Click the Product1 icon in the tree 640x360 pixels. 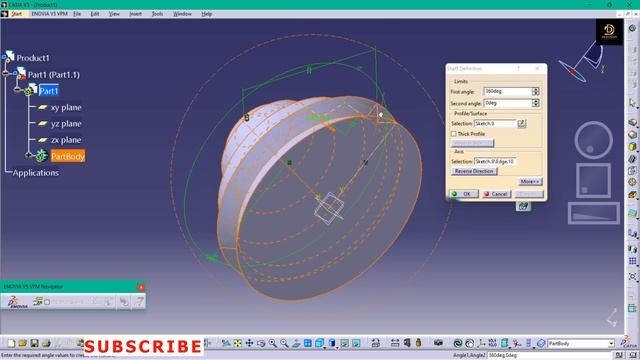pos(8,57)
